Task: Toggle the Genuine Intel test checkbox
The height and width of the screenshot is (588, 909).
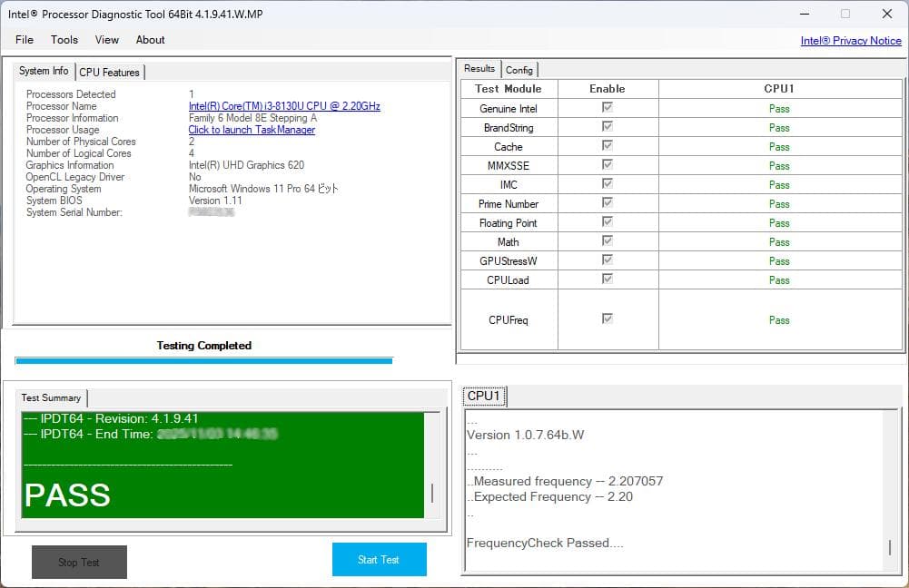Action: [x=607, y=108]
